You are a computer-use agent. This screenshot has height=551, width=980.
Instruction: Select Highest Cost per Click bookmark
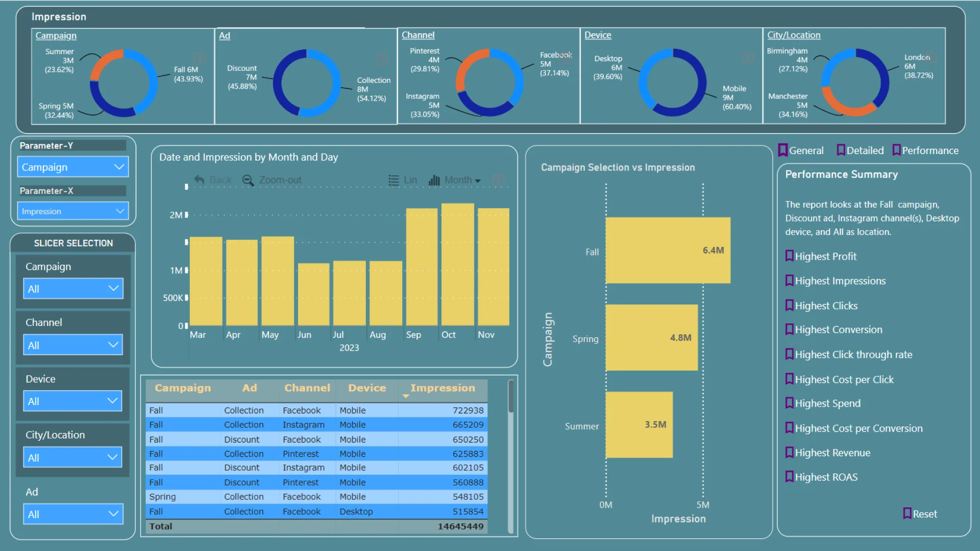click(x=839, y=380)
